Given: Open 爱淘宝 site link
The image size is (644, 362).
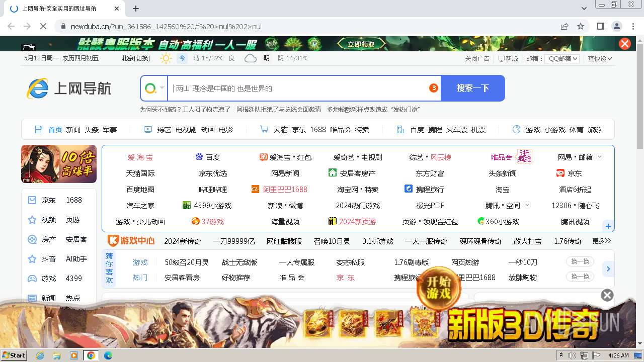Looking at the screenshot, I should (x=140, y=157).
